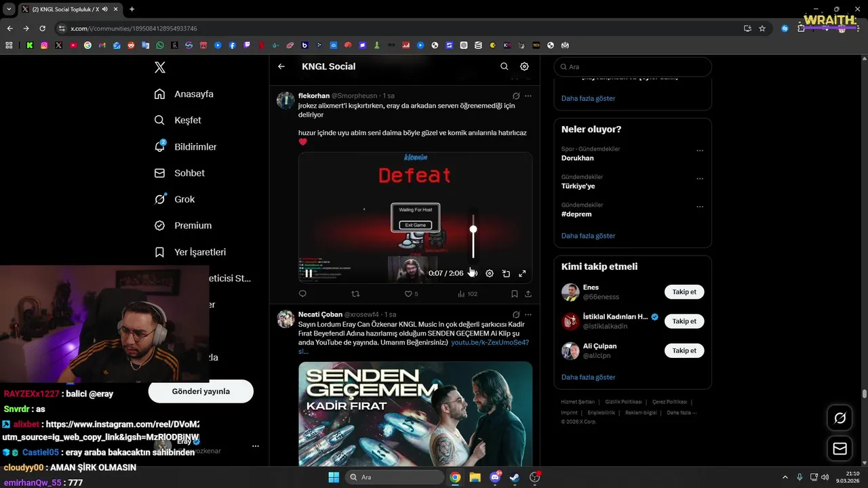Screen dimensions: 868x488
Task: Bookmark flekorhan's post
Action: (x=515, y=293)
